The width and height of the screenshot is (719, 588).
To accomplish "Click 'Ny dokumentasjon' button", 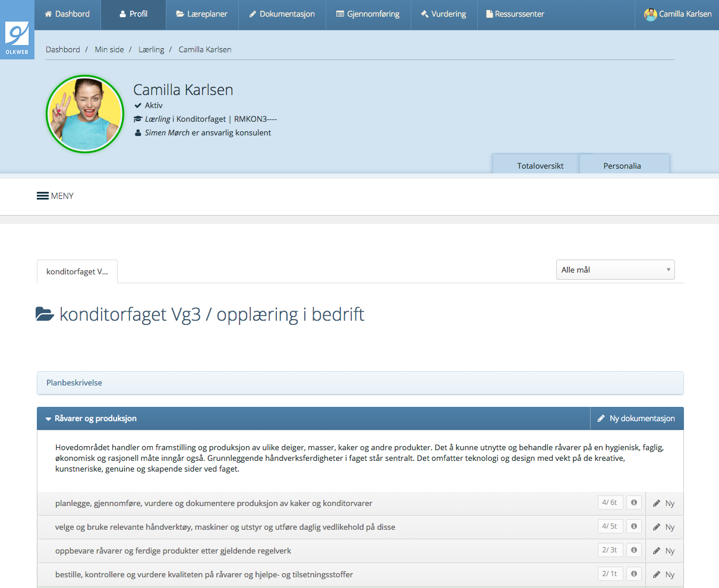I will (636, 419).
